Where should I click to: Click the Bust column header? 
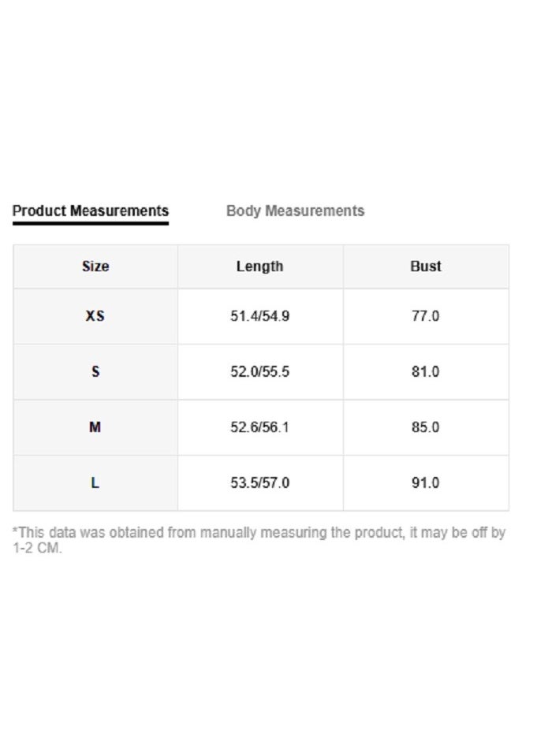pyautogui.click(x=426, y=266)
